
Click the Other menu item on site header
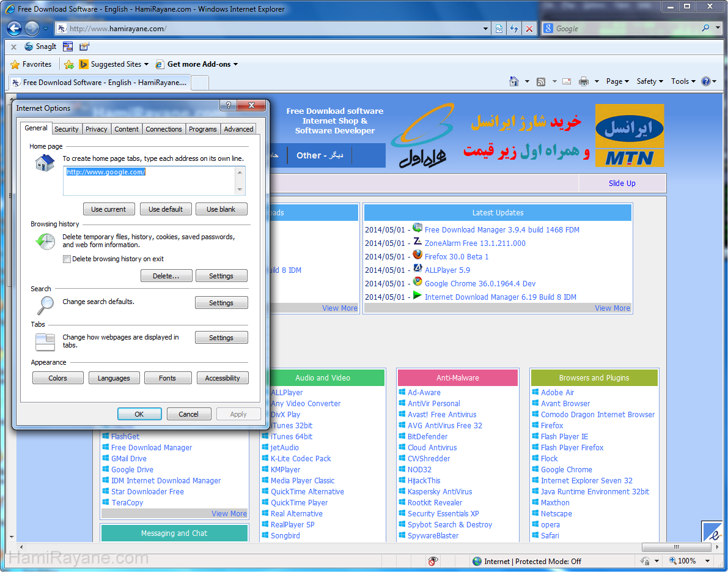[x=320, y=155]
